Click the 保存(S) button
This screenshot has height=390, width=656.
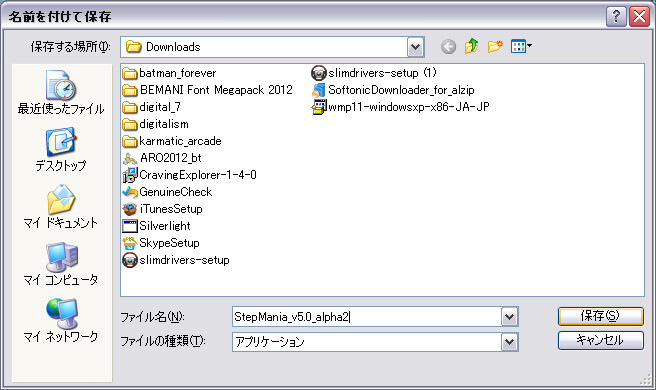pyautogui.click(x=600, y=316)
